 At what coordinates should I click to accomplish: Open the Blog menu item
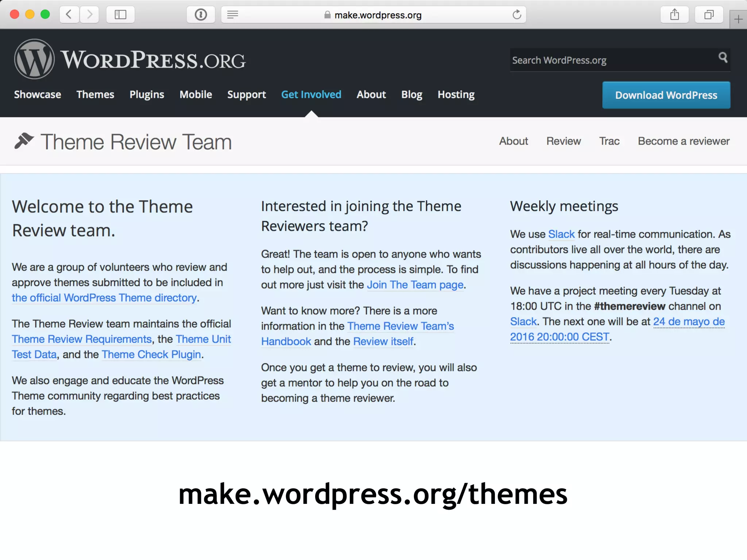coord(412,94)
